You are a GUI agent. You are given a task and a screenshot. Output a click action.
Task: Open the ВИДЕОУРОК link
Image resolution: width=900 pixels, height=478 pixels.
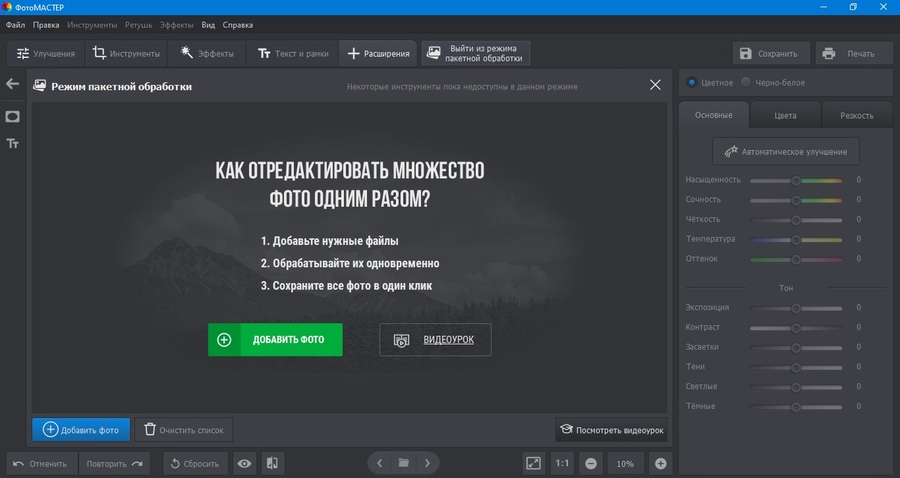[448, 340]
